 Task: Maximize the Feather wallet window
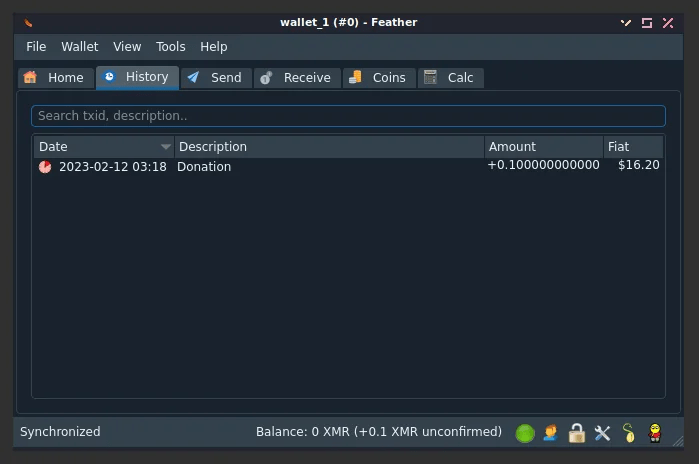(647, 23)
